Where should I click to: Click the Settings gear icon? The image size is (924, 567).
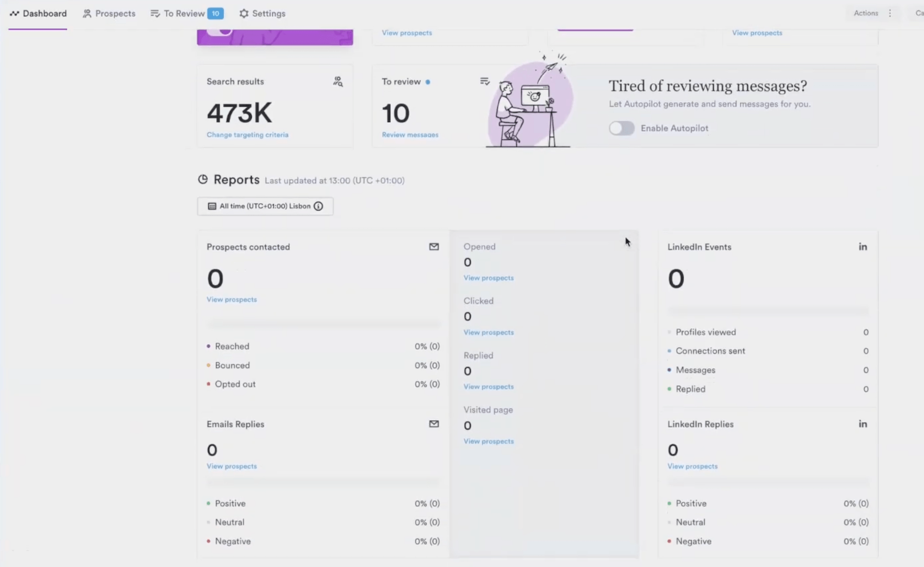tap(244, 14)
